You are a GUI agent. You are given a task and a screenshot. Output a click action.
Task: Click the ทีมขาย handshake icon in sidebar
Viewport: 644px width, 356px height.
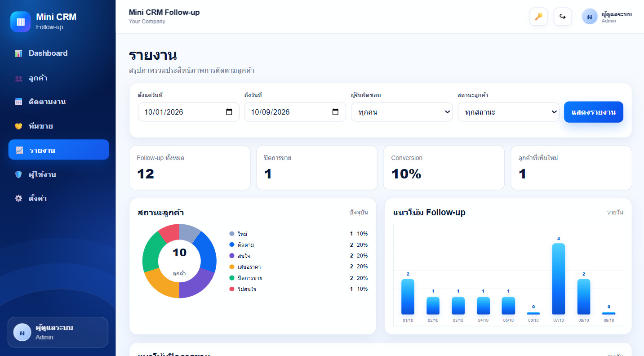point(18,126)
